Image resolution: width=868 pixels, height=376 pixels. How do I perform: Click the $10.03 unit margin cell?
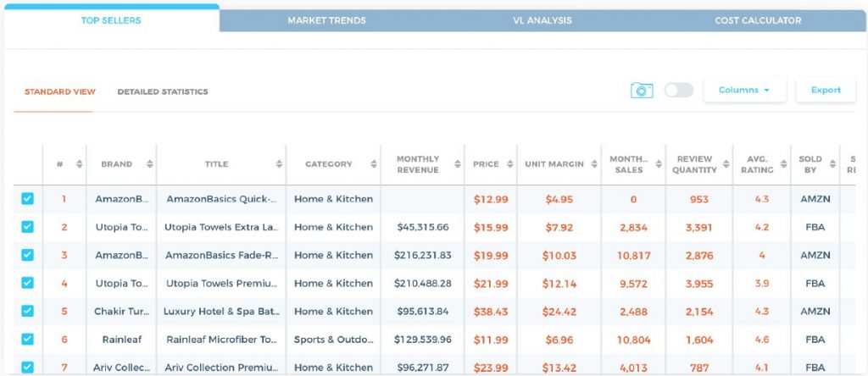coord(559,256)
